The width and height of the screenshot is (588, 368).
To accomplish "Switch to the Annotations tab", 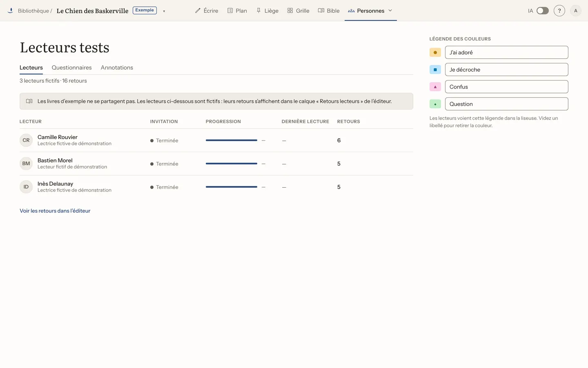I will tap(117, 67).
